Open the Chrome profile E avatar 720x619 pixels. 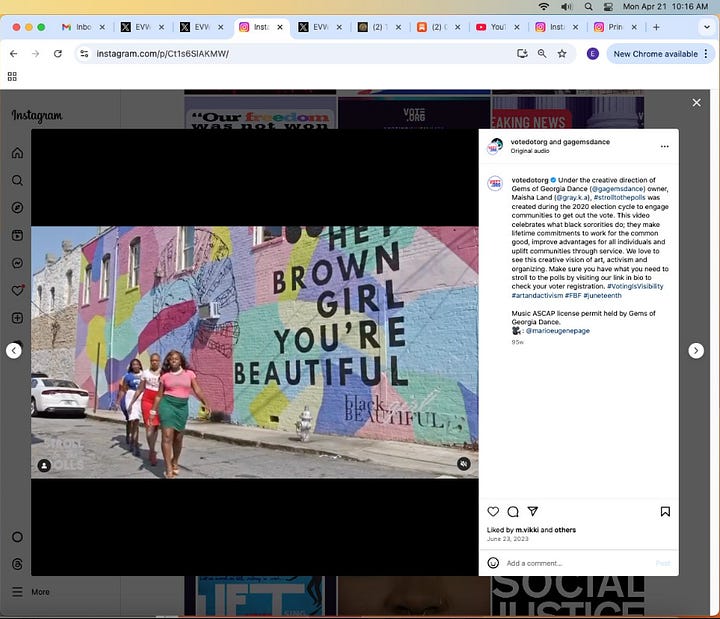pyautogui.click(x=592, y=54)
